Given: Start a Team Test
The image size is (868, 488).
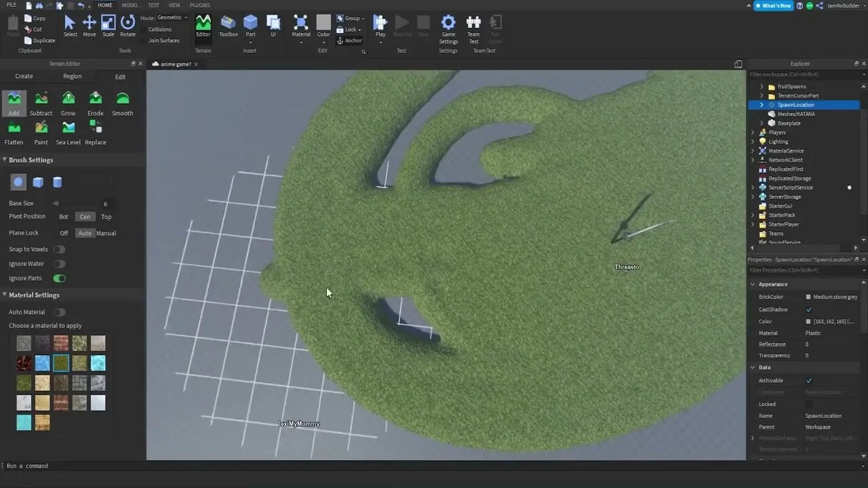Looking at the screenshot, I should click(473, 29).
